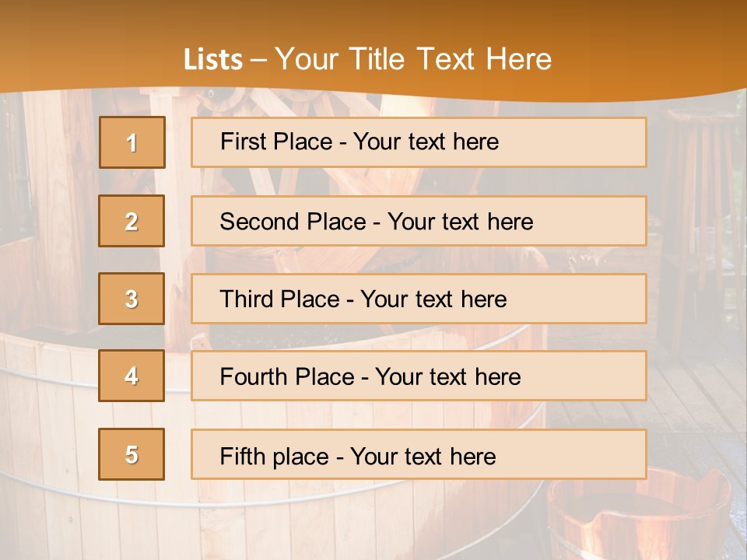Click the number 3 box
The width and height of the screenshot is (747, 560).
pos(132,299)
